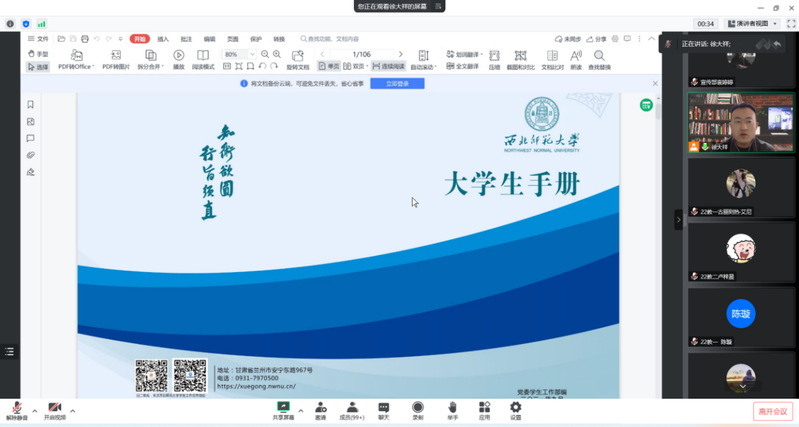This screenshot has height=427, width=799.
Task: Click the blue 立即登录 button
Action: click(x=397, y=84)
